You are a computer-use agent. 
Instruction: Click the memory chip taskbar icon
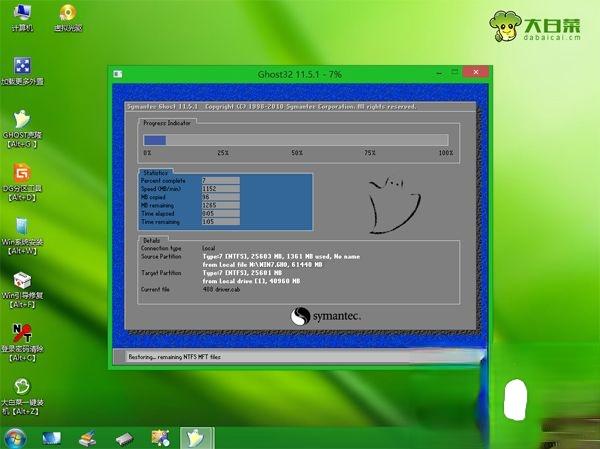point(124,439)
